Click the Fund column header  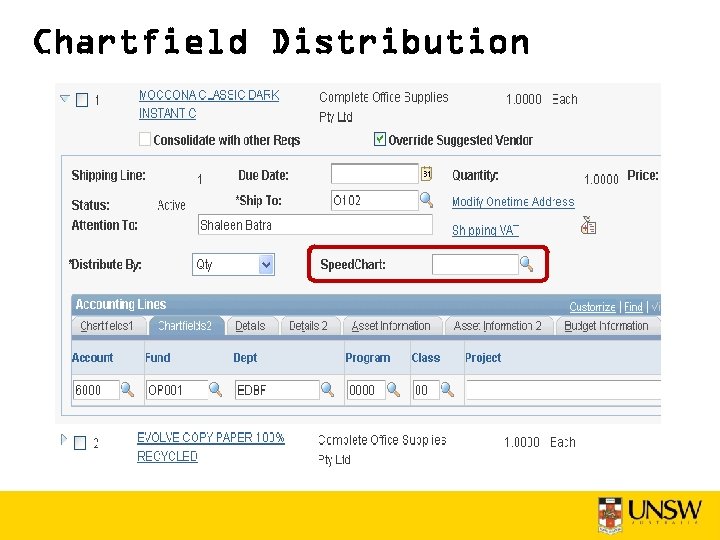pyautogui.click(x=158, y=358)
